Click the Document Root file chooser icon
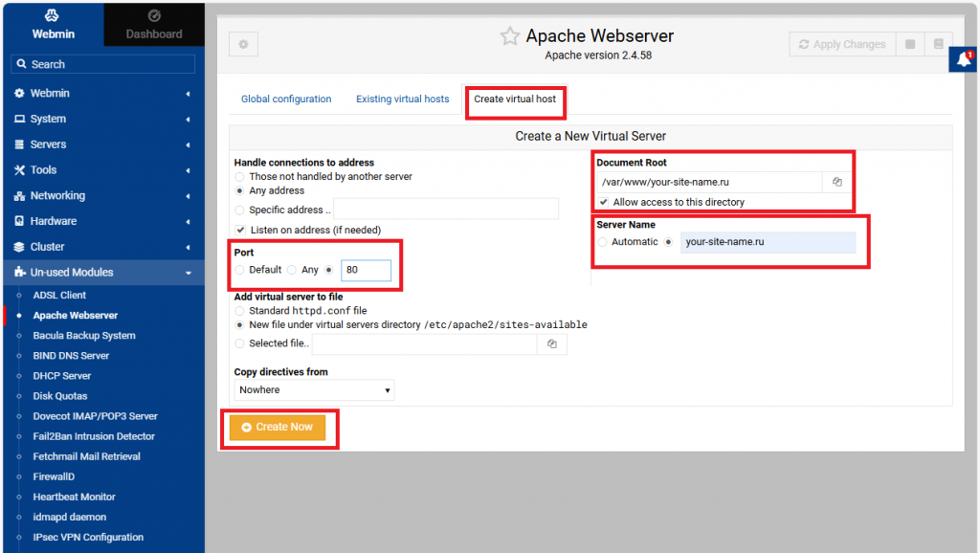This screenshot has width=980, height=553. 836,182
